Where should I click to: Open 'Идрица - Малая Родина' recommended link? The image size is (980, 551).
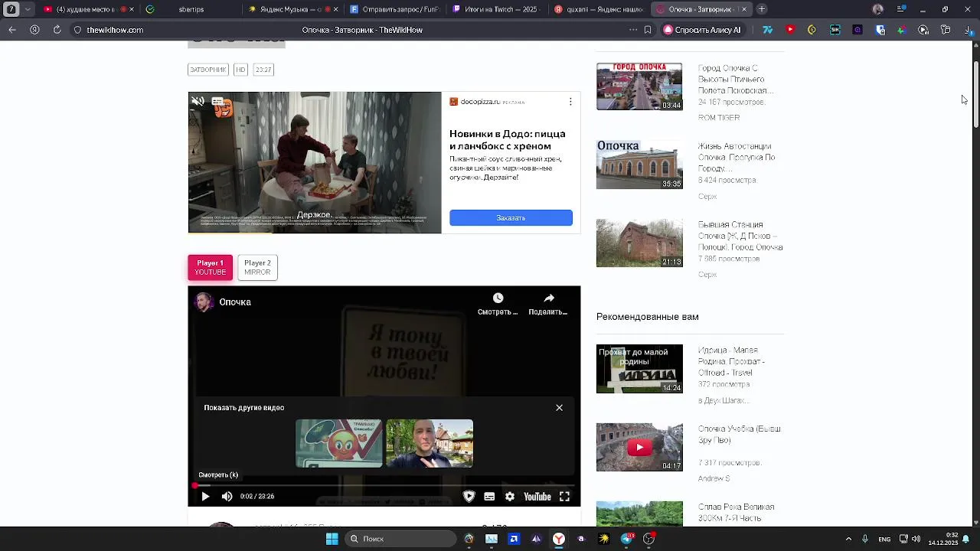click(731, 361)
